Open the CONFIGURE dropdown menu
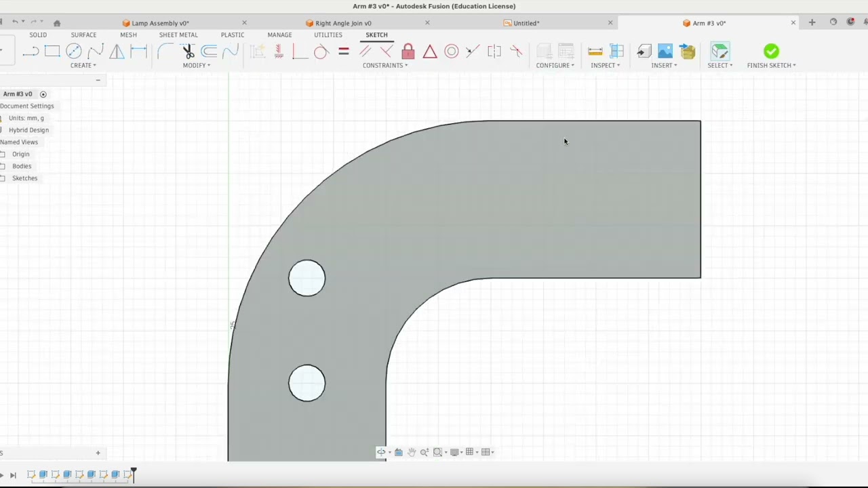 pyautogui.click(x=555, y=66)
